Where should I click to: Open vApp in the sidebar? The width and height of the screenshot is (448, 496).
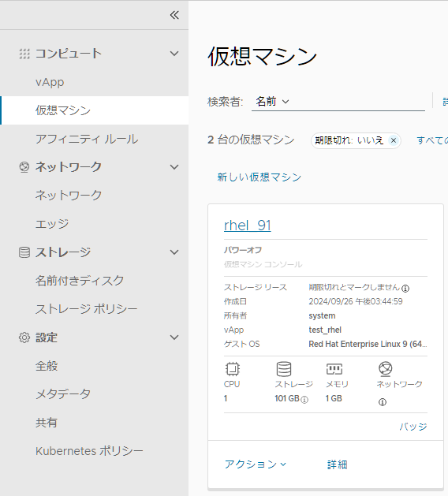point(50,82)
